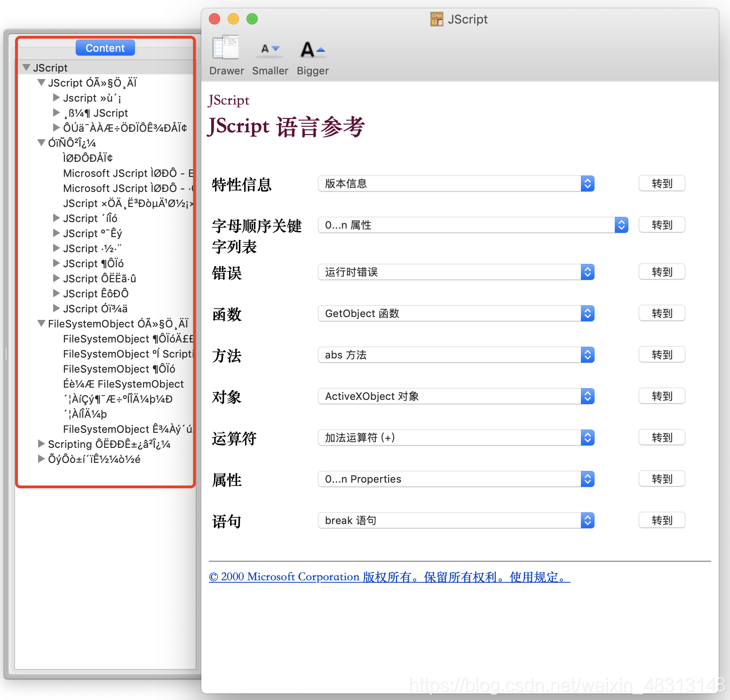Collapse the ÓïÑÔ²Î¿¼ tree node
Screen dimensions: 730x700
click(x=41, y=143)
